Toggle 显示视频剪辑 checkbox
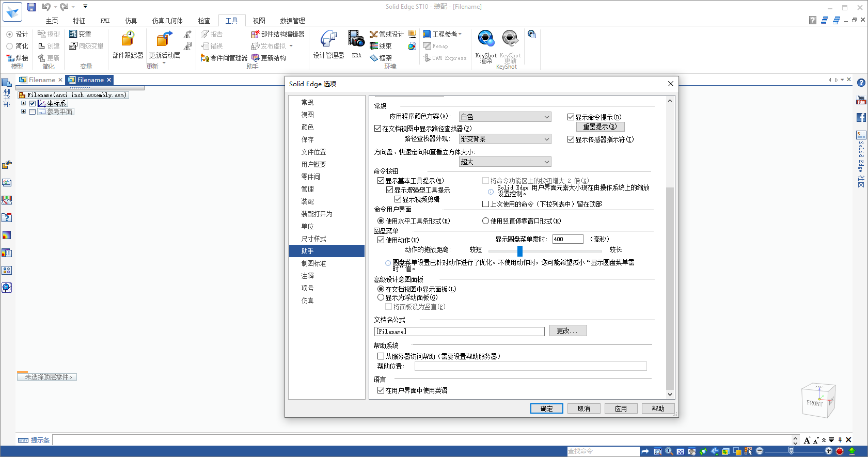This screenshot has width=868, height=457. (x=398, y=199)
